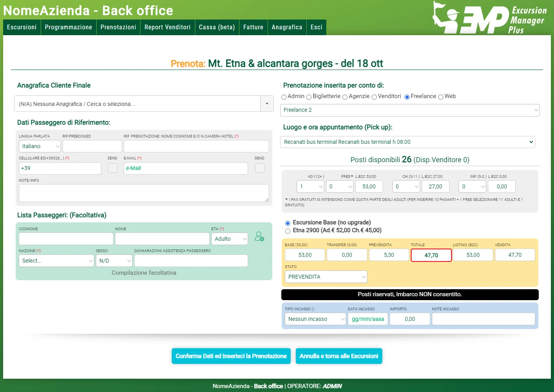The width and height of the screenshot is (554, 392).
Task: Choose the Etna 2900 upgrade option
Action: click(288, 231)
